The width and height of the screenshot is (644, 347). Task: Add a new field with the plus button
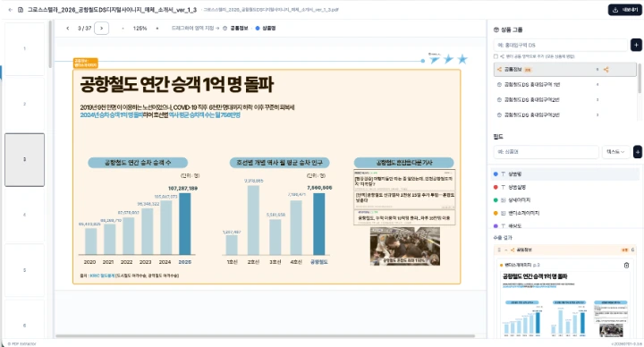[x=638, y=151]
